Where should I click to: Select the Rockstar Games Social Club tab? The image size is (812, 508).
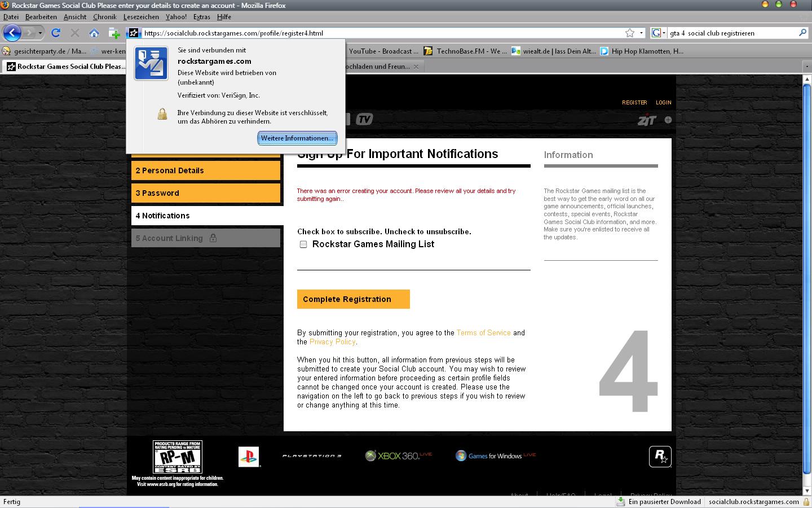pos(65,66)
